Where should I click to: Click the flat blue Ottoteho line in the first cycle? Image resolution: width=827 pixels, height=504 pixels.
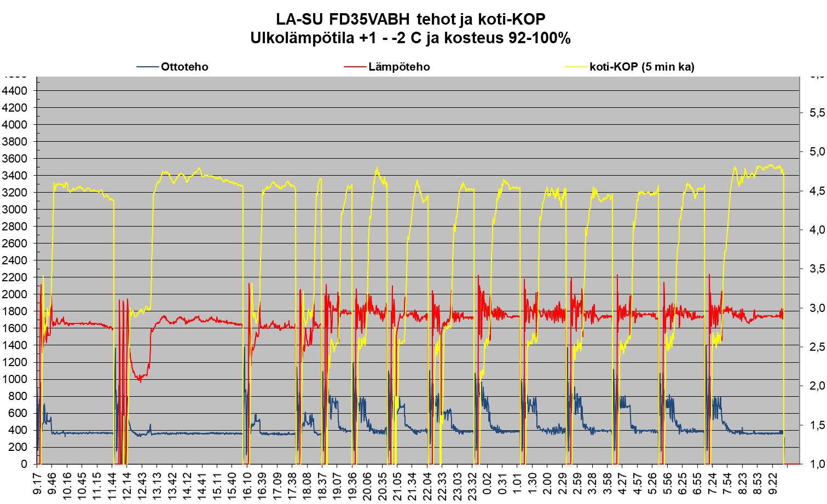(82, 433)
